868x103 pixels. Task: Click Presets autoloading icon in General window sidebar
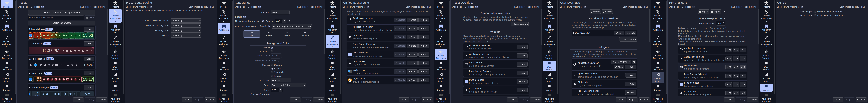766,12
